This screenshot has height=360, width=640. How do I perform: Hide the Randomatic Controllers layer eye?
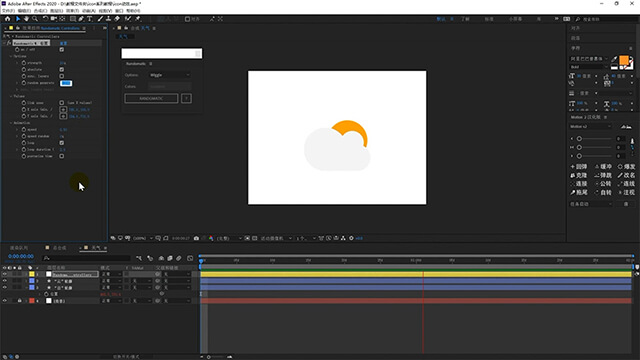[4, 274]
